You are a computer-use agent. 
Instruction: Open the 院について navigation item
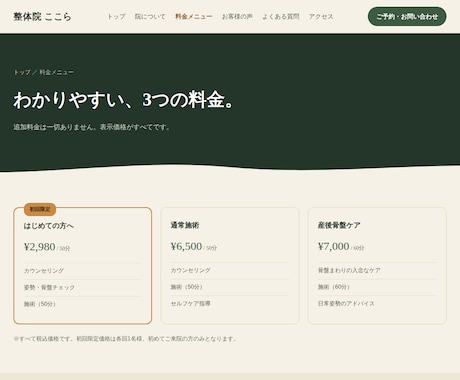150,16
